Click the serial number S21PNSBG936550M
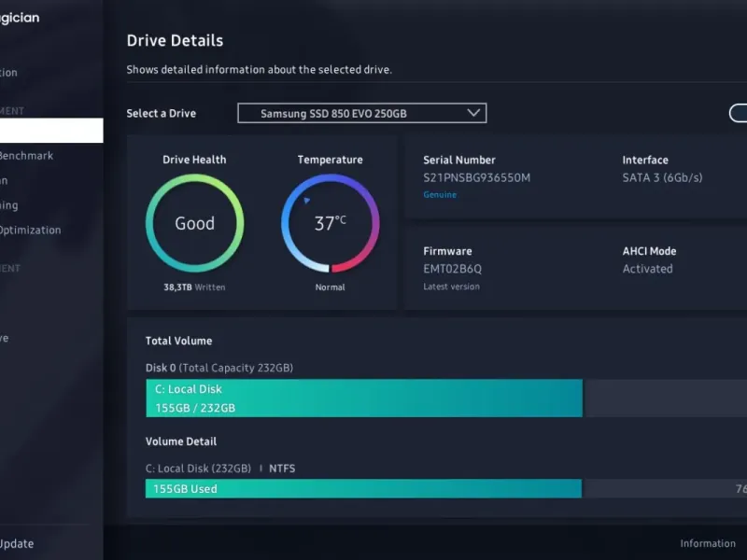The height and width of the screenshot is (560, 747). [x=476, y=177]
